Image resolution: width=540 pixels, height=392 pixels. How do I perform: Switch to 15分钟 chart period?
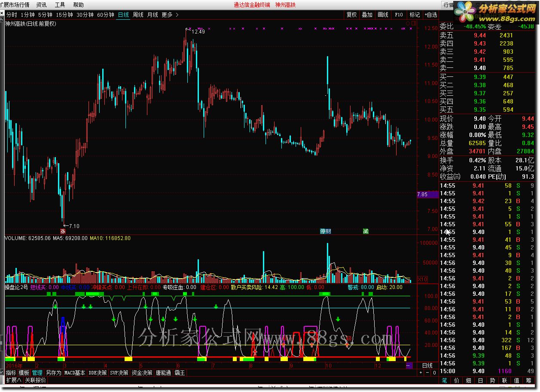[64, 15]
